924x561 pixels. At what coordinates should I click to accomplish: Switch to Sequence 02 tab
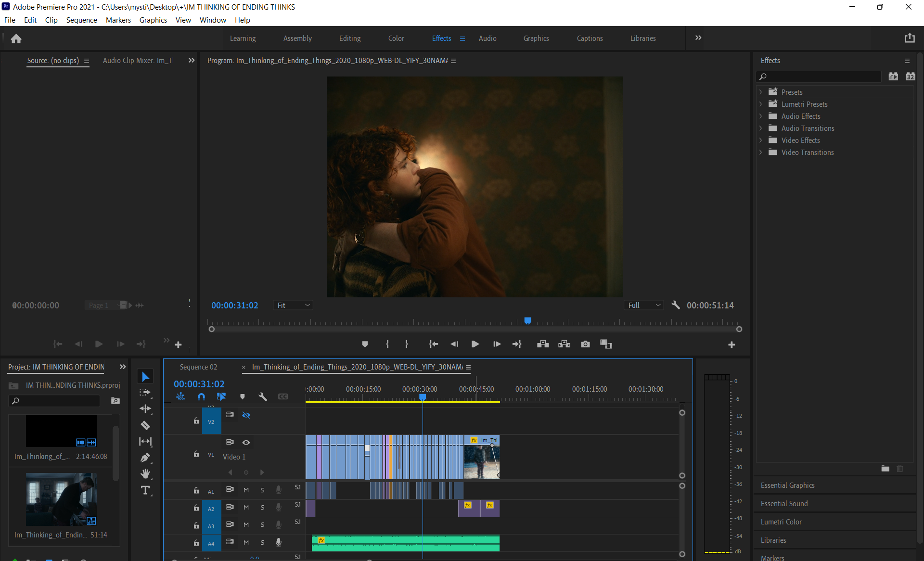(x=198, y=367)
